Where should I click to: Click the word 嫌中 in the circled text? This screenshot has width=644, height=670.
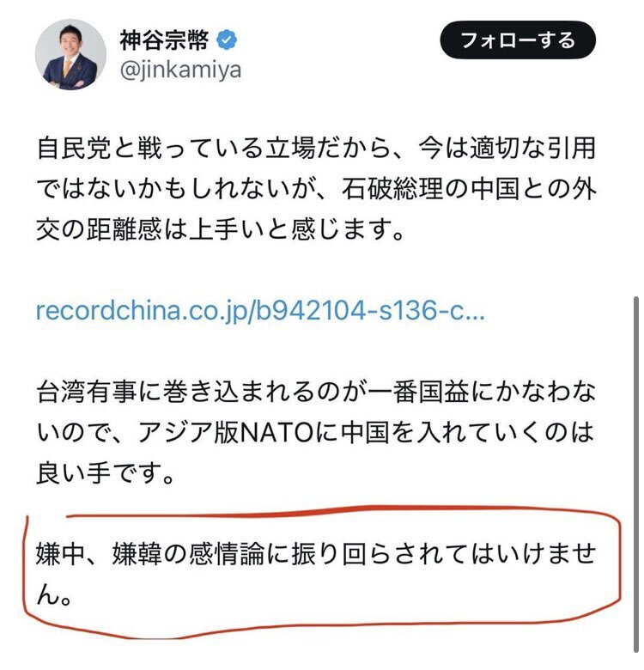point(61,554)
